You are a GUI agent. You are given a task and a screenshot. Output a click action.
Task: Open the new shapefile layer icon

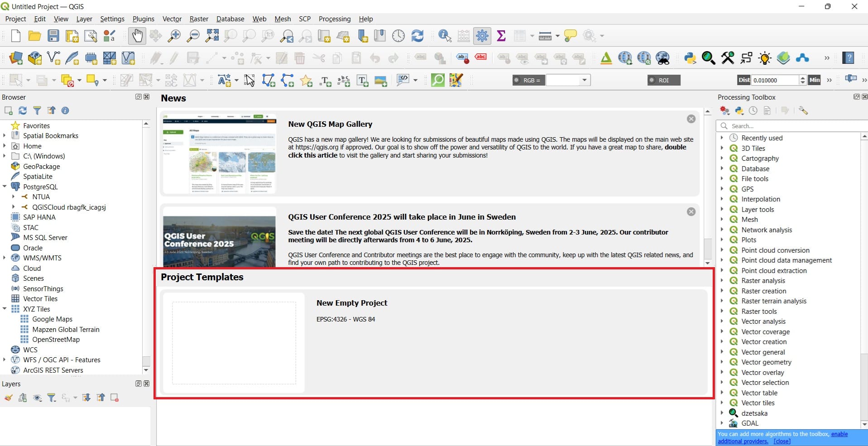coord(53,58)
